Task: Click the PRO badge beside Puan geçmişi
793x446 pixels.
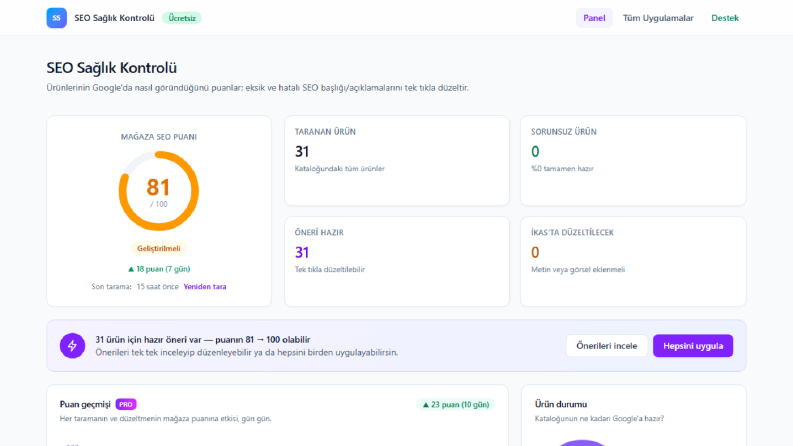Action: (x=126, y=405)
